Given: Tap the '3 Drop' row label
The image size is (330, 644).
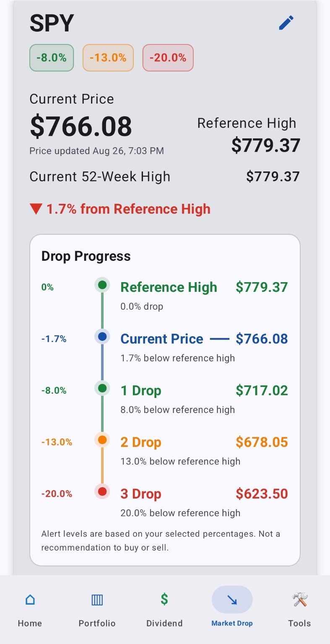Looking at the screenshot, I should pos(141,493).
